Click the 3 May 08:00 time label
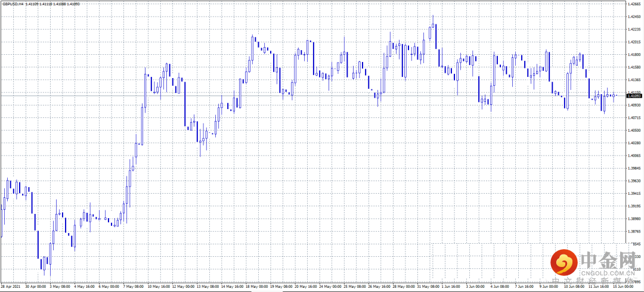 point(60,286)
